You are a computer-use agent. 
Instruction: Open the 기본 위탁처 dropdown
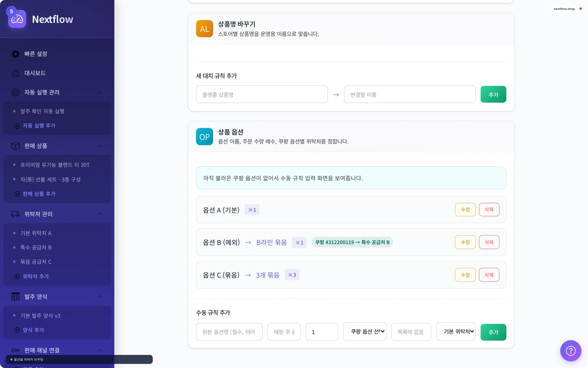point(456,332)
